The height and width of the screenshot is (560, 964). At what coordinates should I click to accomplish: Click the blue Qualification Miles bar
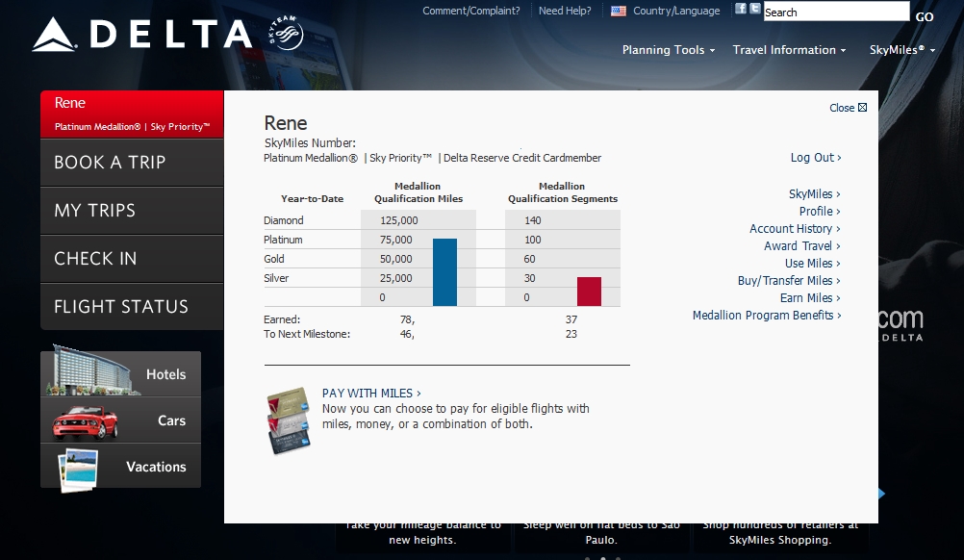click(444, 272)
